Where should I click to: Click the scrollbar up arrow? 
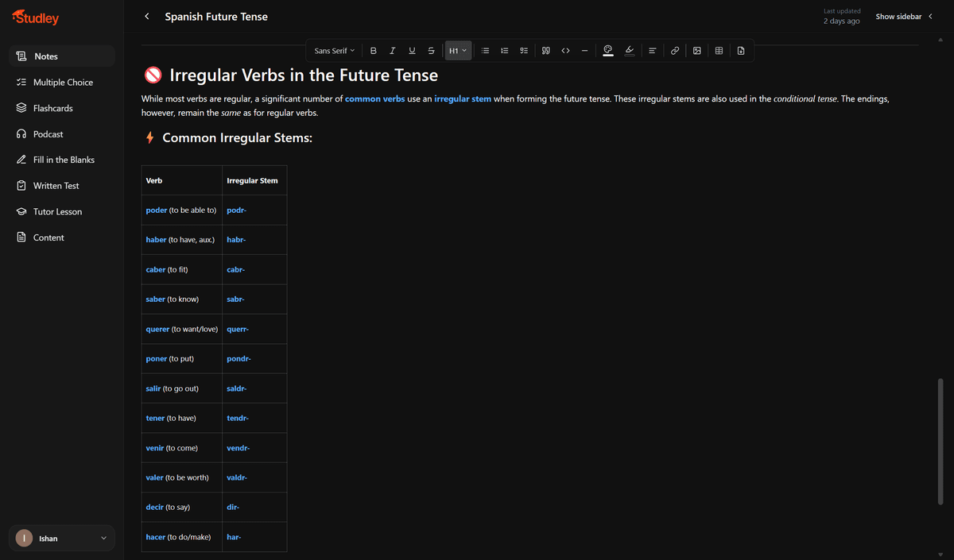[x=941, y=38]
